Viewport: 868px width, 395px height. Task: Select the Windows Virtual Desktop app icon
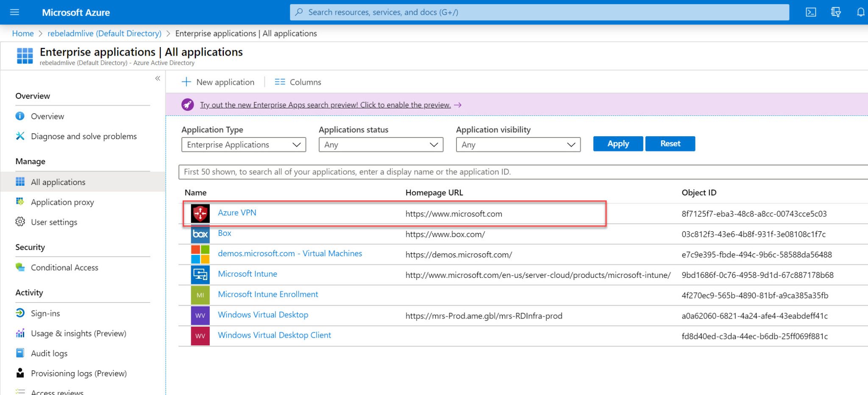point(200,315)
